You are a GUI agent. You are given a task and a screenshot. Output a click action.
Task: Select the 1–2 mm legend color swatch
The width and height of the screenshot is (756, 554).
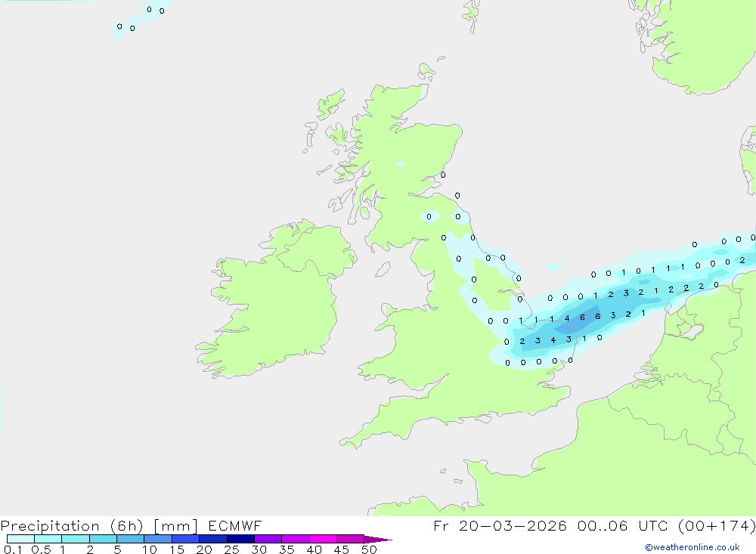(x=76, y=539)
